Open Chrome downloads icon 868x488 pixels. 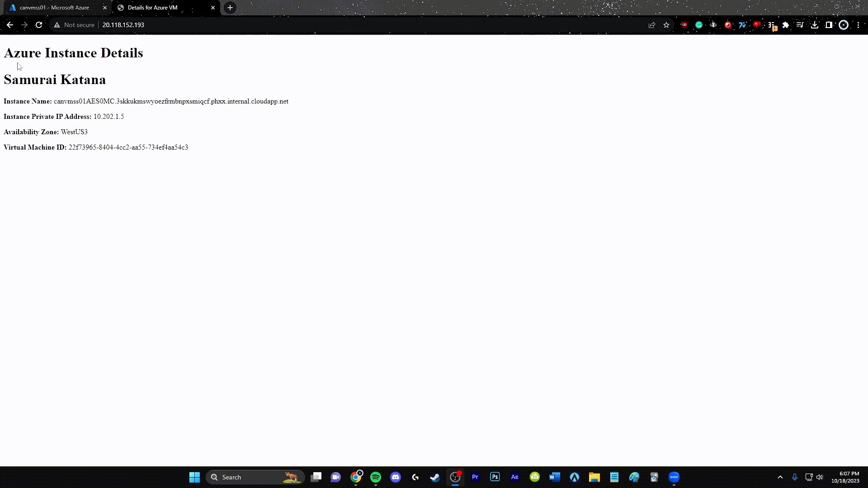(815, 25)
